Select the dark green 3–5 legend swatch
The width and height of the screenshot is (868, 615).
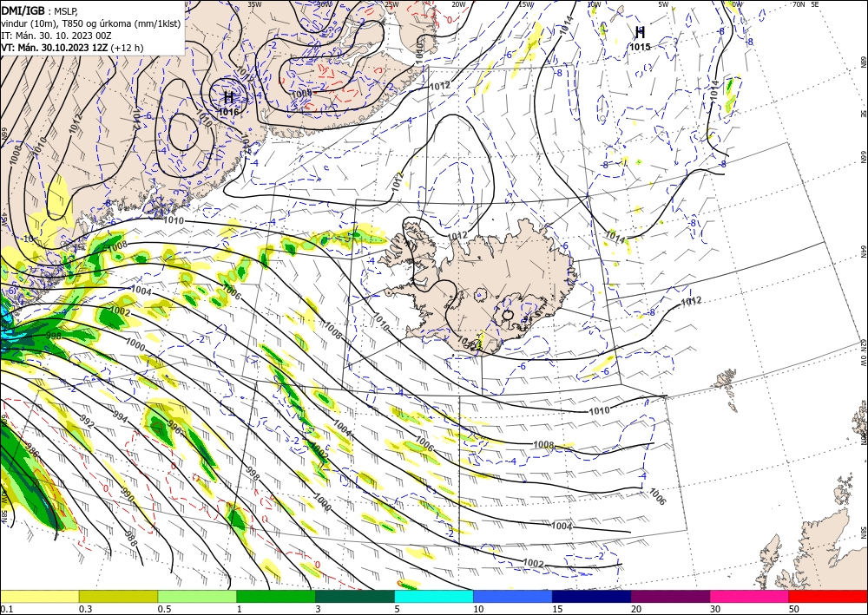coord(355,596)
